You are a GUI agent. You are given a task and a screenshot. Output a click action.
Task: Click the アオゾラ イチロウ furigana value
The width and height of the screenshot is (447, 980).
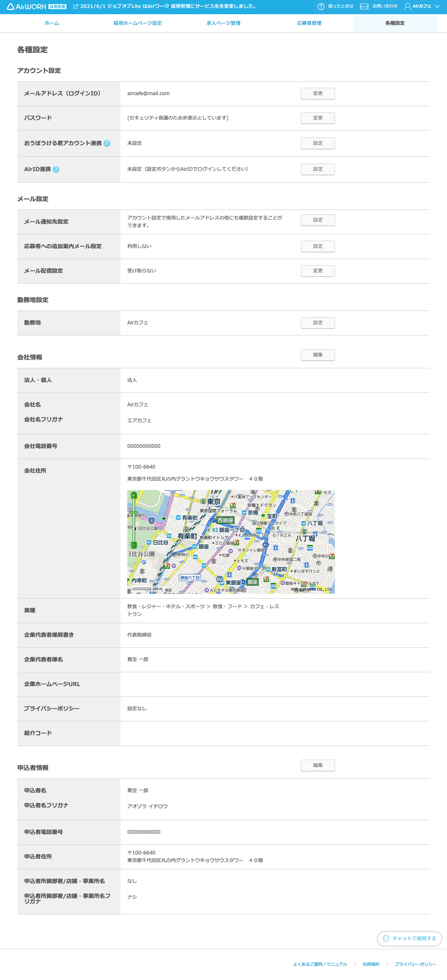click(147, 807)
